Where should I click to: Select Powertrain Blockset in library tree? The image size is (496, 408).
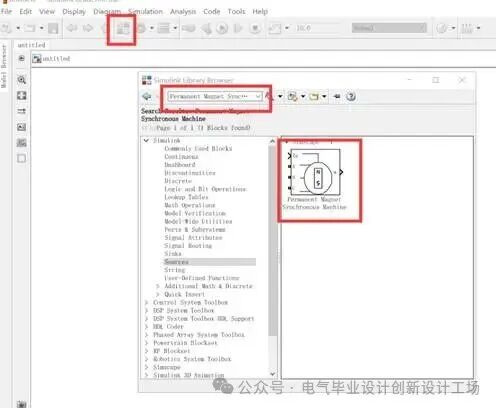pyautogui.click(x=185, y=343)
